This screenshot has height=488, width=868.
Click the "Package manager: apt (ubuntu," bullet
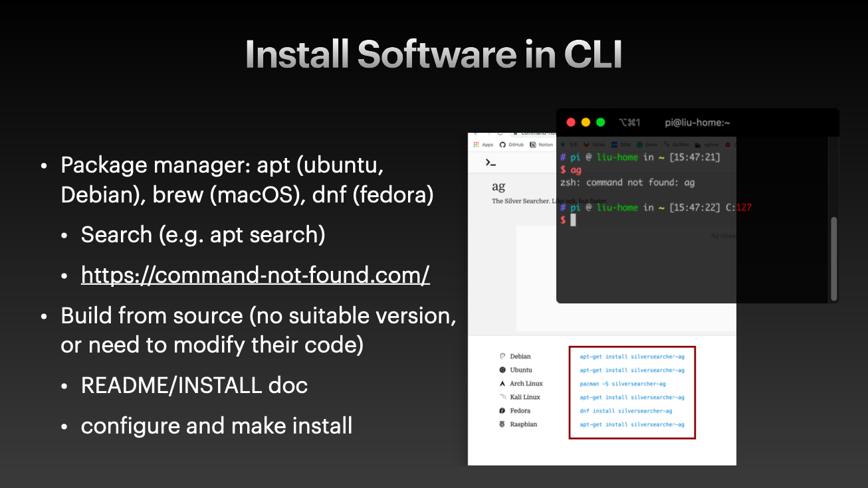(222, 165)
